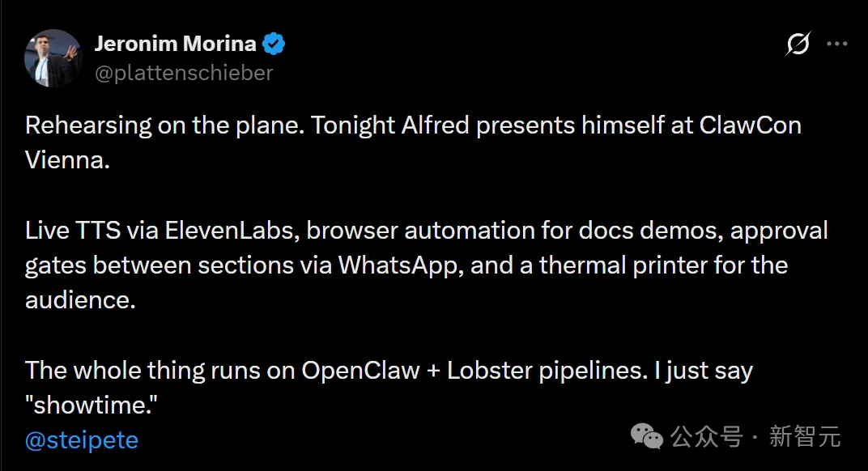Open the @steipete mention link
Screen dimensions: 868x471
tap(82, 440)
